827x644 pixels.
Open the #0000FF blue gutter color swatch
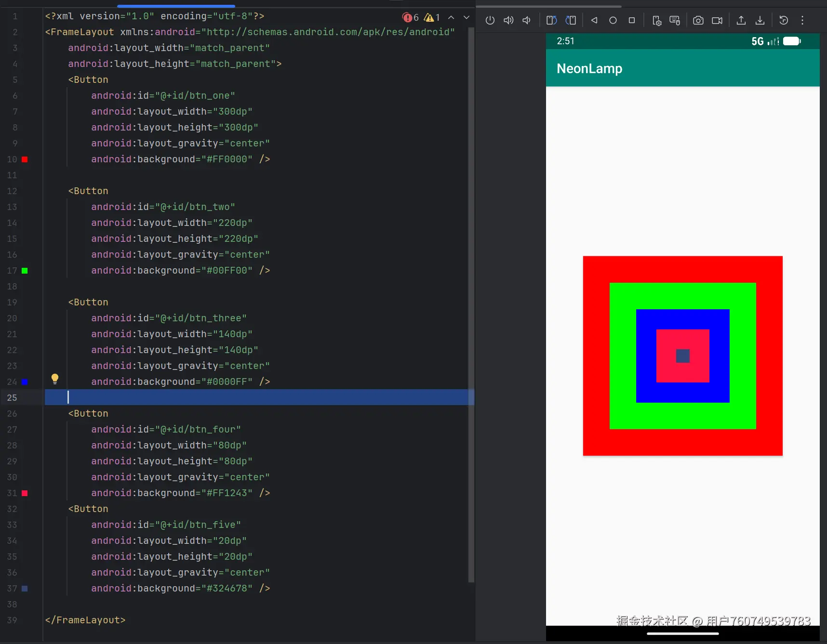tap(25, 382)
